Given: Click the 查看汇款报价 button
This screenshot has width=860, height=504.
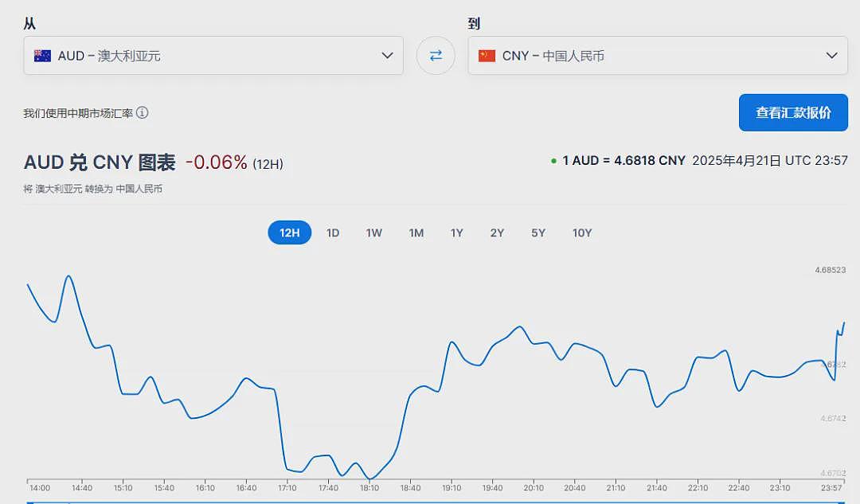Looking at the screenshot, I should coord(793,112).
